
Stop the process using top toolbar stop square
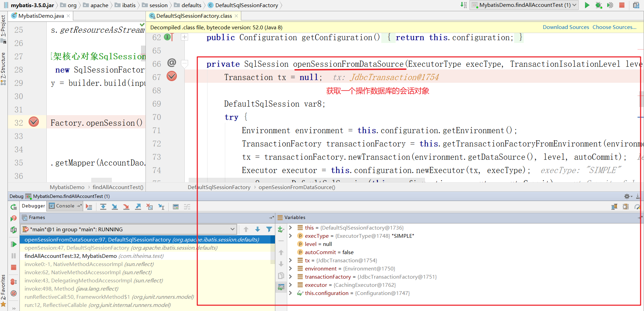[x=622, y=5]
